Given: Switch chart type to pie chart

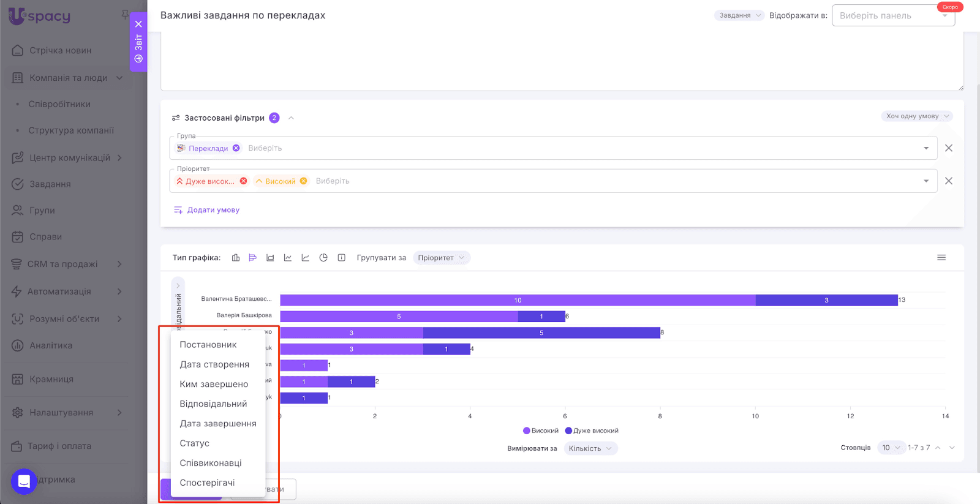Looking at the screenshot, I should (x=323, y=258).
